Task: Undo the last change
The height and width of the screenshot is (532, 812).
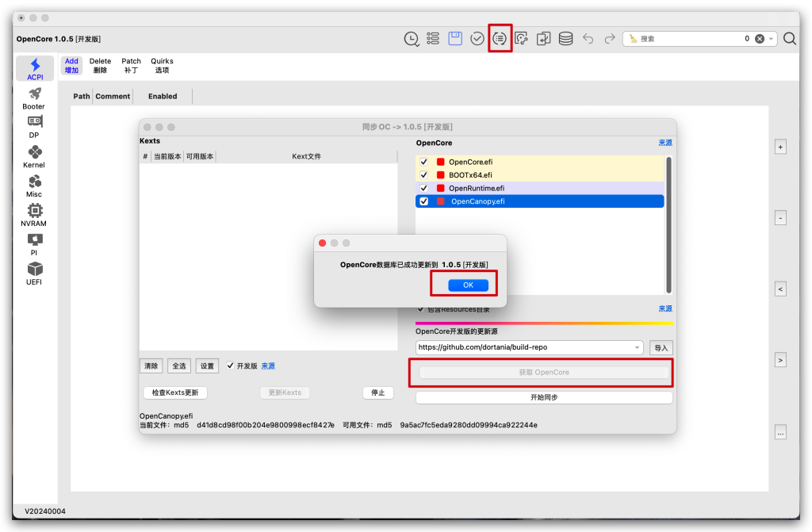Action: [x=588, y=39]
